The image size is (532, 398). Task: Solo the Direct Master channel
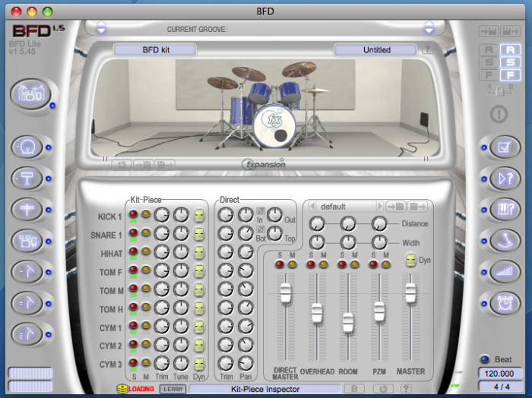[280, 264]
